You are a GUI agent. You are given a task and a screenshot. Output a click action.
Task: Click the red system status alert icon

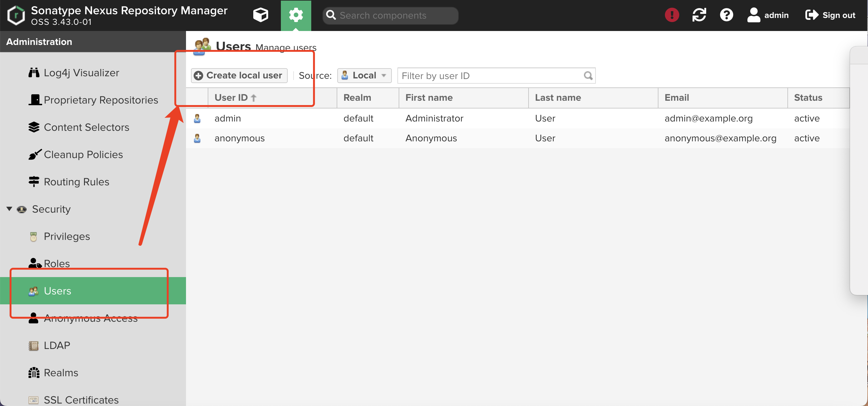pyautogui.click(x=671, y=15)
